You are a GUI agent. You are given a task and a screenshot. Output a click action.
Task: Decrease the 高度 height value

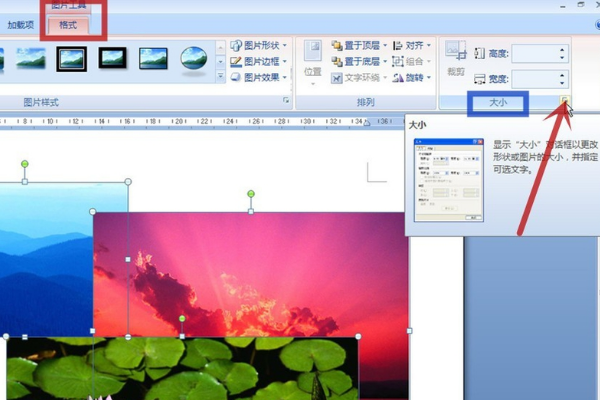tap(562, 58)
